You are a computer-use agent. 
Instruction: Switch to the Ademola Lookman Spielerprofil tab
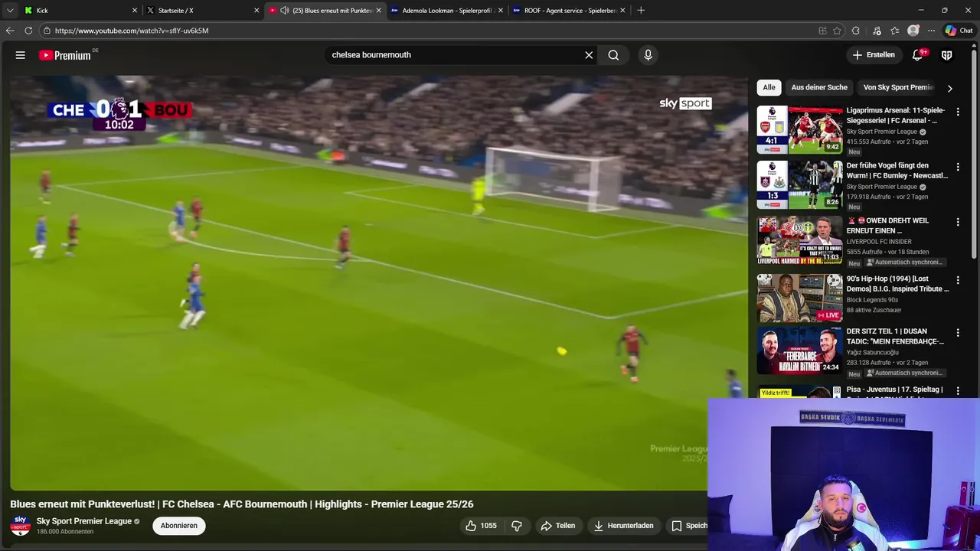point(446,11)
